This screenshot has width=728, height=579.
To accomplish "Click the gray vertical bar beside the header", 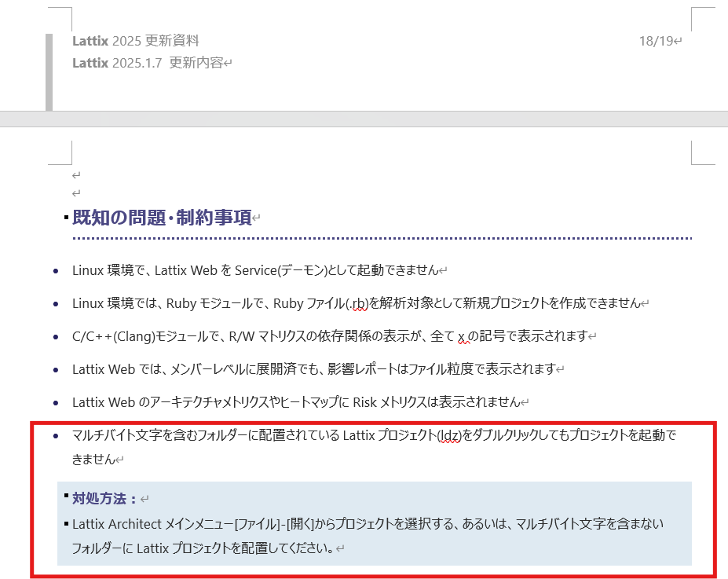I will [49, 71].
